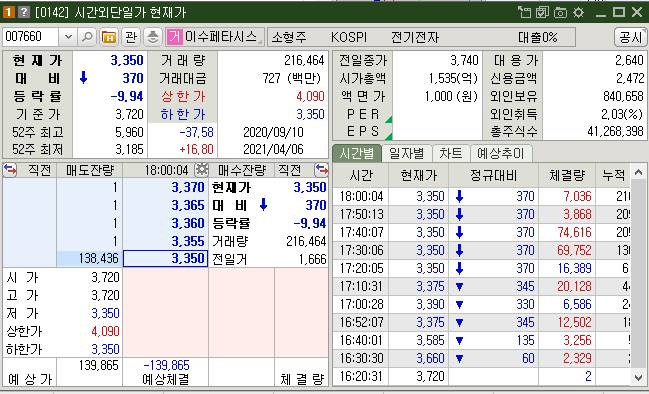Expand the stock code dropdown arrow
The image size is (649, 394).
click(x=68, y=37)
